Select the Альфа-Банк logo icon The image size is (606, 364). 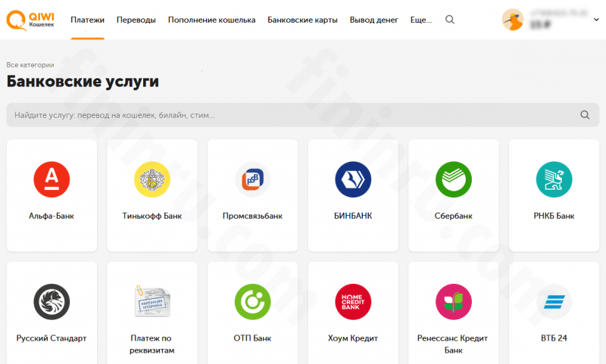[52, 179]
